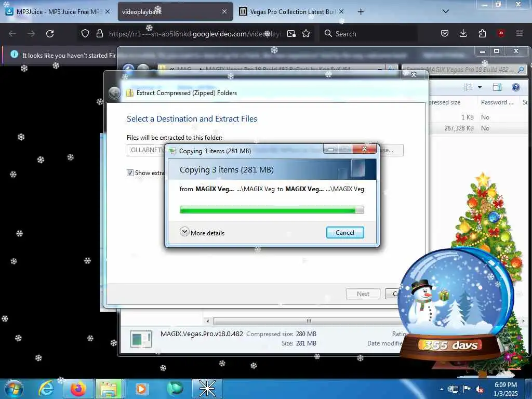Launch Internet Explorer from taskbar
Screen dimensions: 532x399
46,389
